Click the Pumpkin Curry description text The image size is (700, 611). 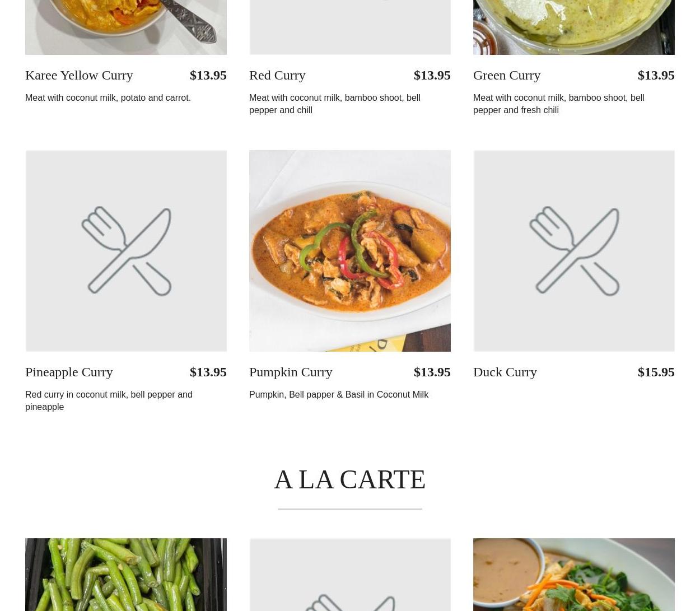pyautogui.click(x=339, y=394)
